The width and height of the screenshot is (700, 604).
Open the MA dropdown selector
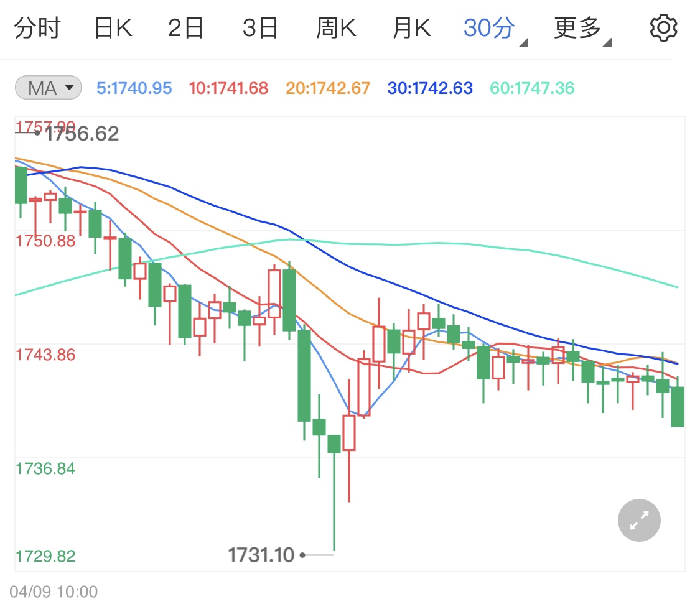pyautogui.click(x=70, y=88)
